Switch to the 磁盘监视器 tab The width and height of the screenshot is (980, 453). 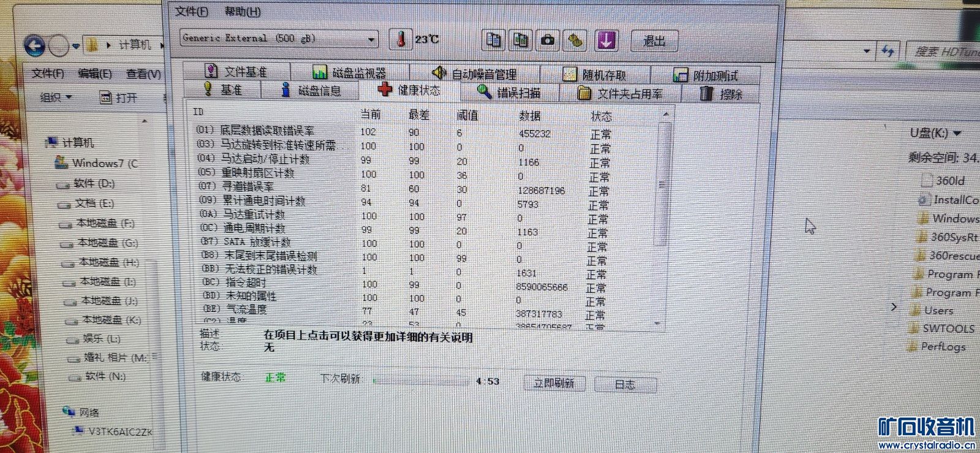(x=349, y=73)
